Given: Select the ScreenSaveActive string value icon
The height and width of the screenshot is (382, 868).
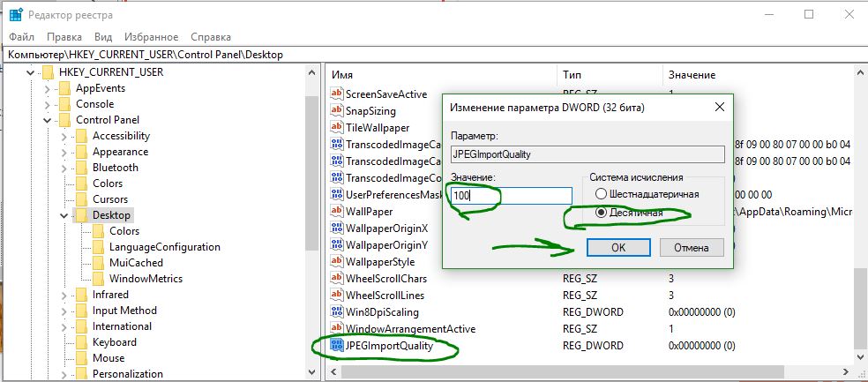Looking at the screenshot, I should pos(337,94).
